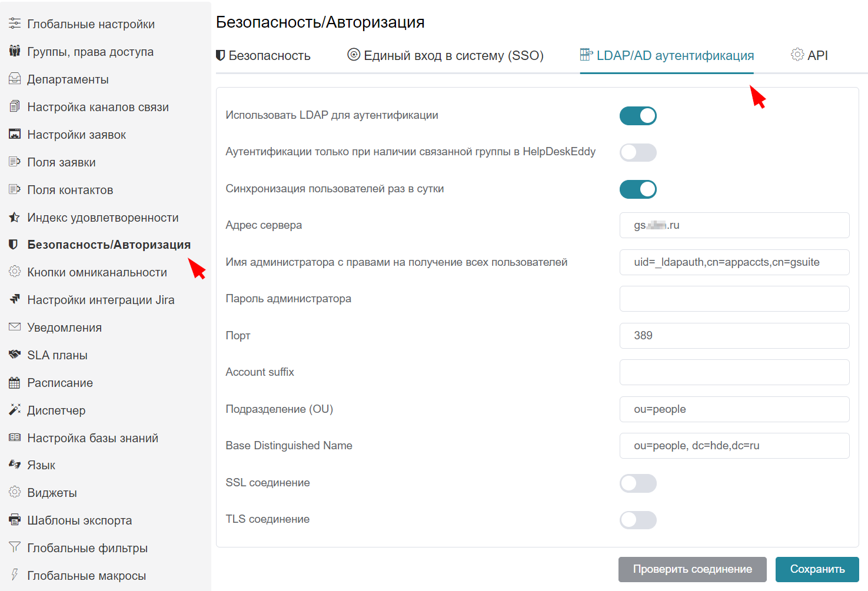Image resolution: width=868 pixels, height=591 pixels.
Task: Click the Departments inbox icon
Action: 15,79
